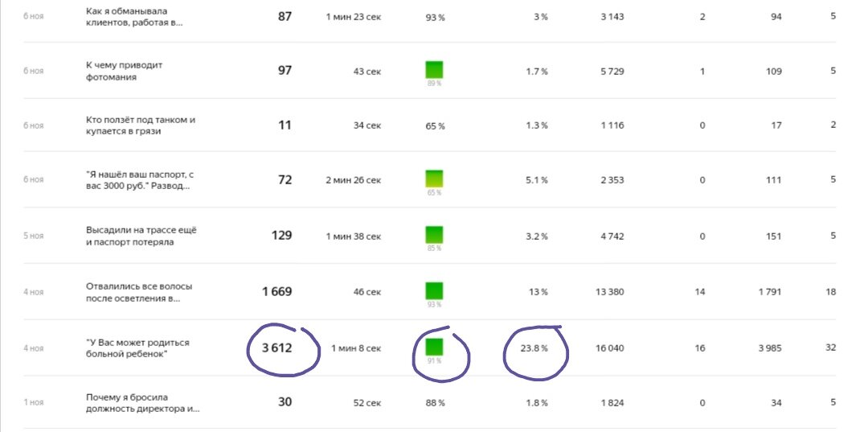Click the 16 040 impressions number

tap(609, 348)
